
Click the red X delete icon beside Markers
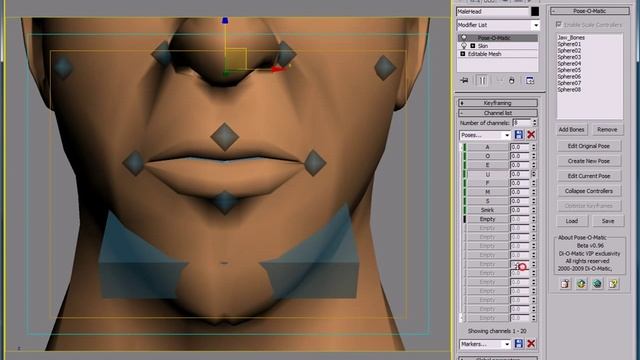click(x=531, y=344)
